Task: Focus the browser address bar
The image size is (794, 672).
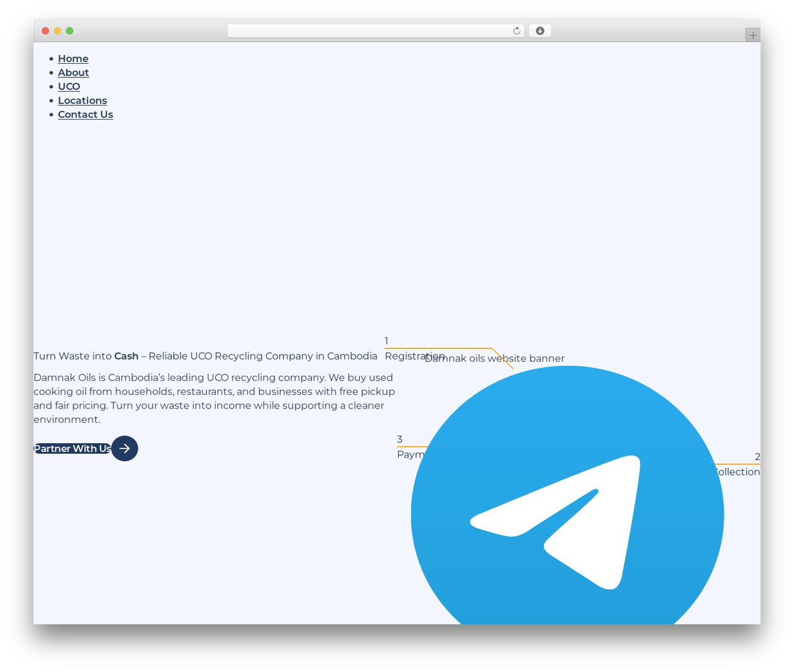Action: coord(375,31)
